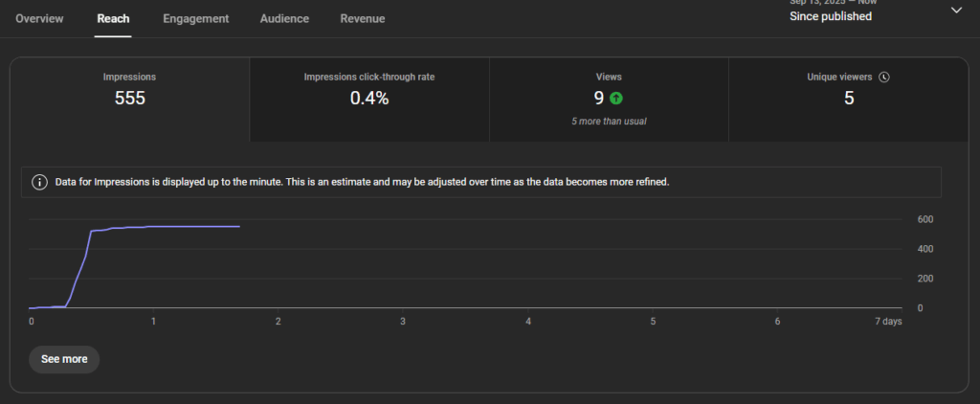Go to the Audience tab
The width and height of the screenshot is (980, 404).
click(284, 18)
